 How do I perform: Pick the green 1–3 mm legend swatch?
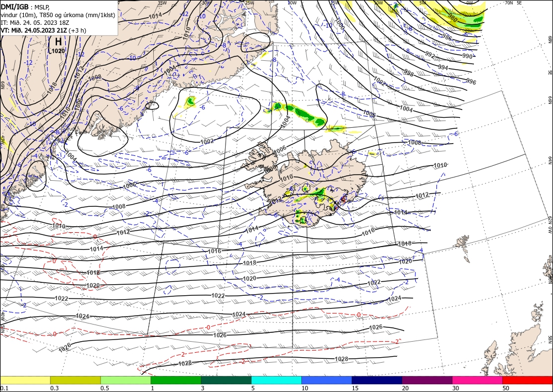tap(176, 380)
